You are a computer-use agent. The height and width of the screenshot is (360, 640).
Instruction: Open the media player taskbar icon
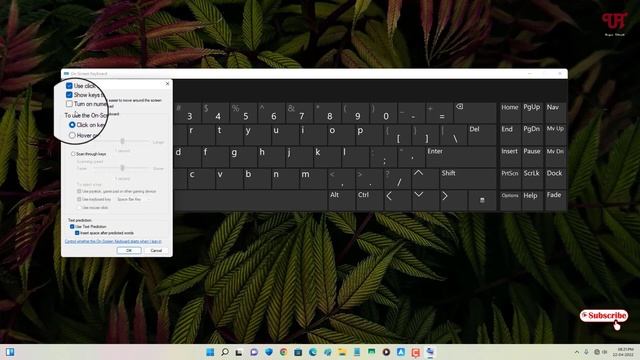pyautogui.click(x=386, y=352)
